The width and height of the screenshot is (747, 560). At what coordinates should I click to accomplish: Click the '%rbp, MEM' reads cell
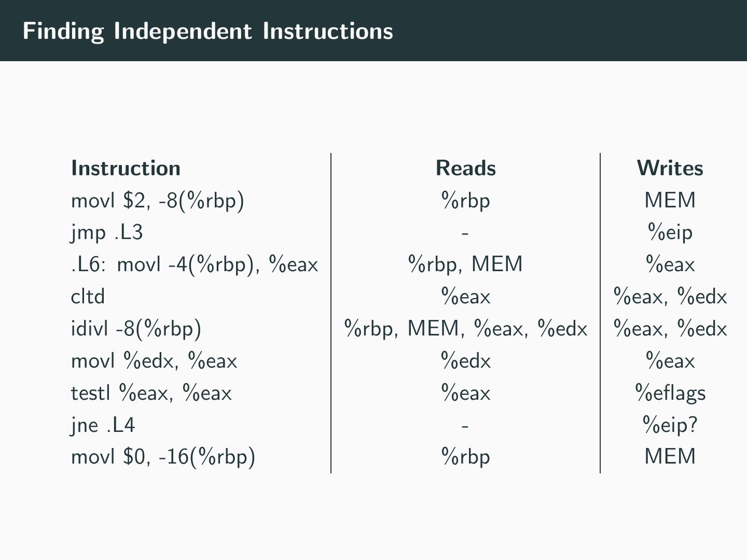(x=465, y=264)
